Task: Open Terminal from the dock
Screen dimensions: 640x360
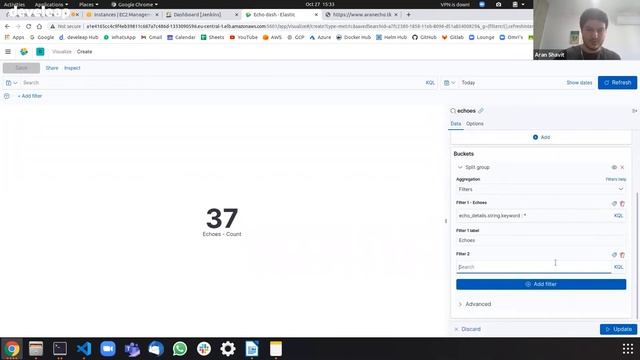Action: click(60, 349)
